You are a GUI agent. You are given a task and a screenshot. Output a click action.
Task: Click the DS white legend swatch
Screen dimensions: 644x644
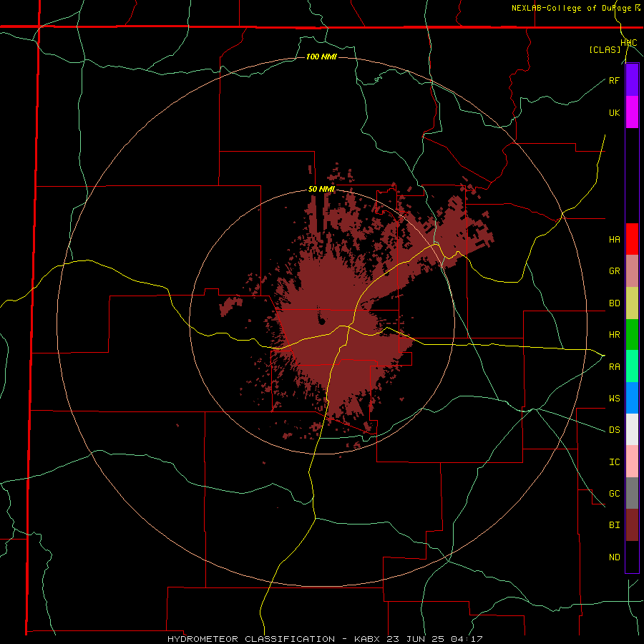(632, 429)
